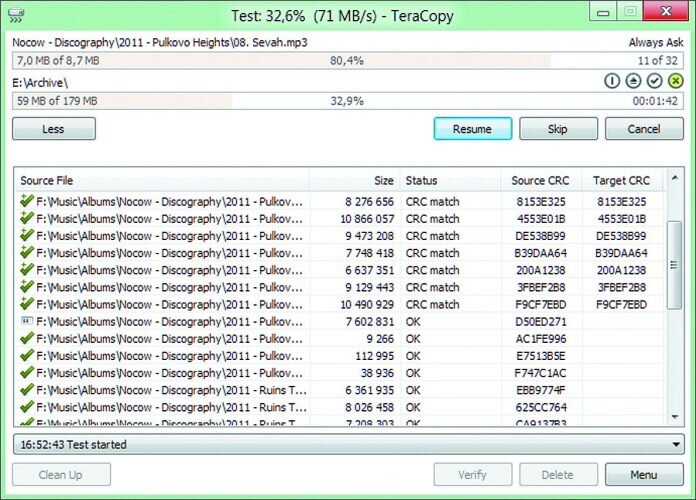The height and width of the screenshot is (500, 696).
Task: Click the 'Always Ask' overwrite mode option
Action: coord(656,43)
